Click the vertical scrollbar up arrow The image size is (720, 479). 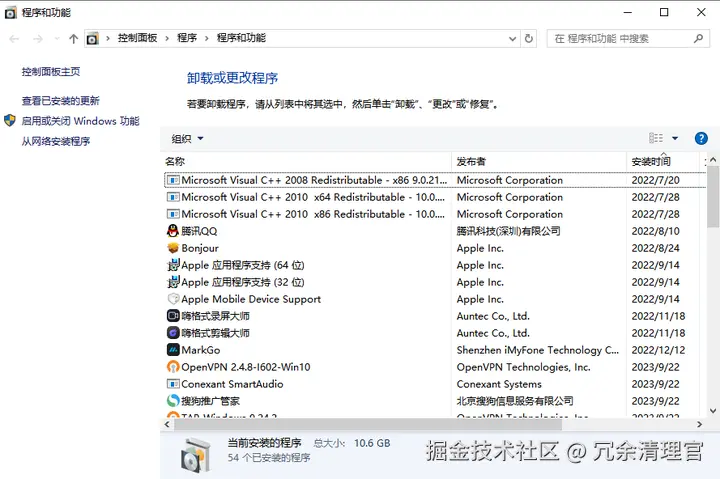point(713,160)
